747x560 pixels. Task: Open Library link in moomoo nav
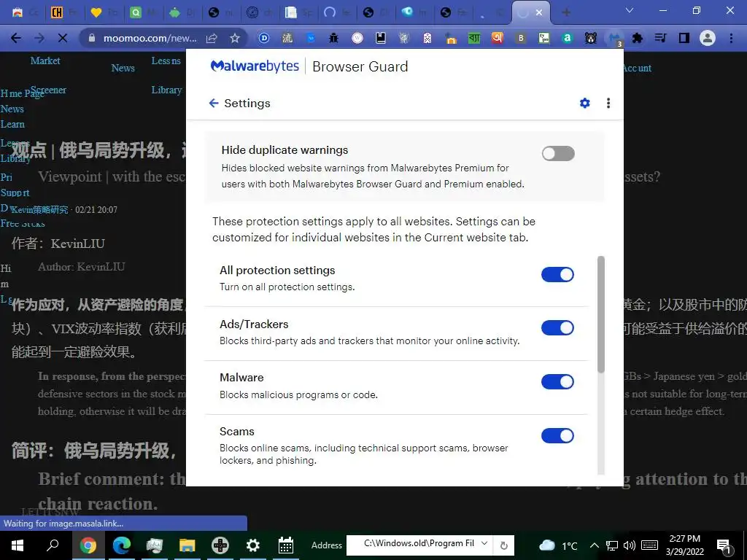(x=167, y=90)
